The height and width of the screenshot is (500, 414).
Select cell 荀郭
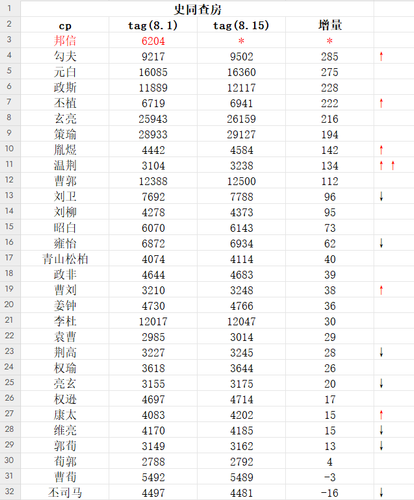coord(65,462)
